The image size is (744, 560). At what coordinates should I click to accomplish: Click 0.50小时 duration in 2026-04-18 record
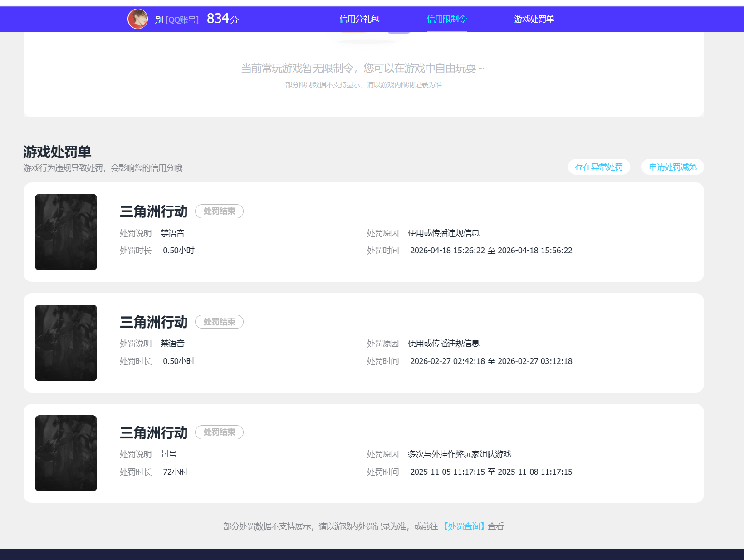179,251
